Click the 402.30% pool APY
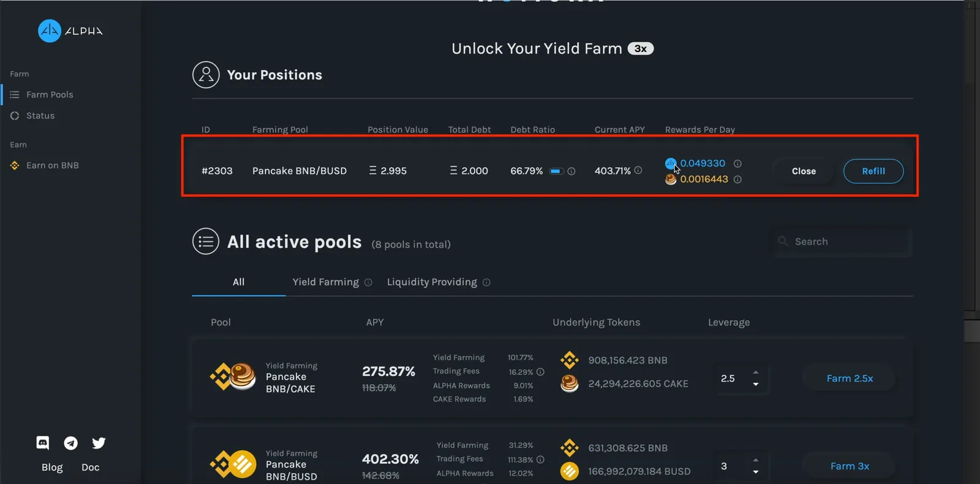Viewport: 980px width, 484px height. click(390, 459)
